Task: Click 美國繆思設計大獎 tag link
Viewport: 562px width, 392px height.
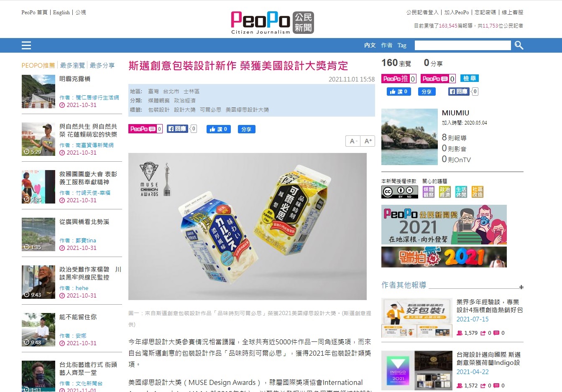Action: (x=247, y=109)
